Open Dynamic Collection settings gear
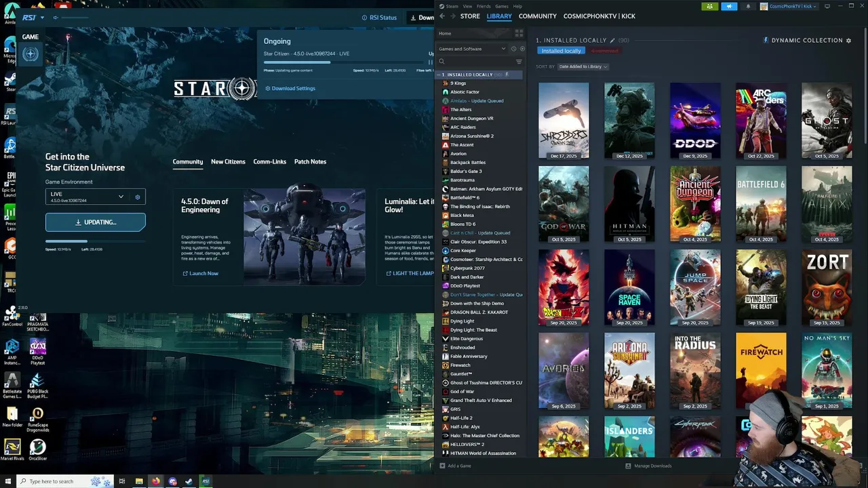 [x=848, y=41]
